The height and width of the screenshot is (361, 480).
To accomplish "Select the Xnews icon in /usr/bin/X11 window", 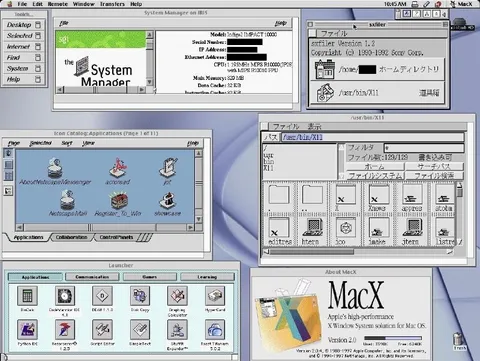I will coord(379,195).
